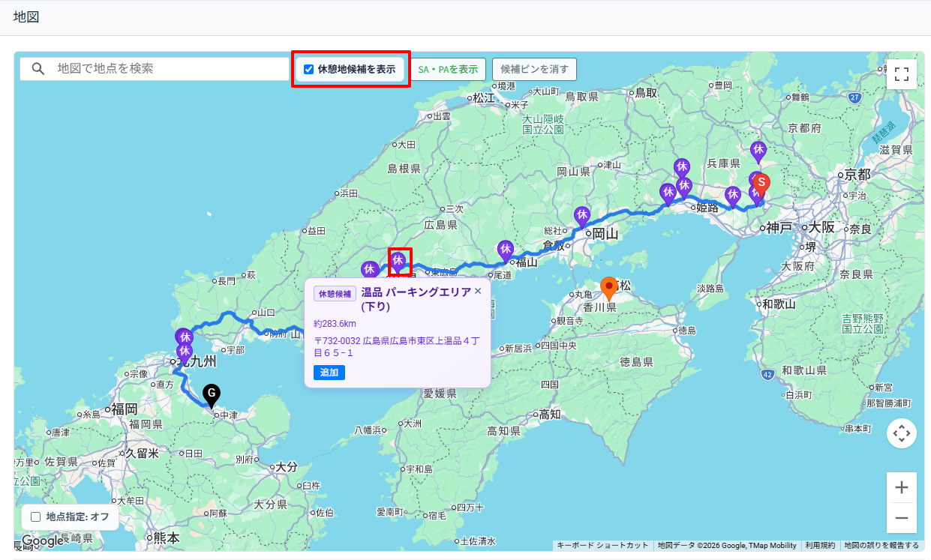The image size is (931, 560).
Task: Click 地図の誤りを報告する link
Action: click(881, 546)
